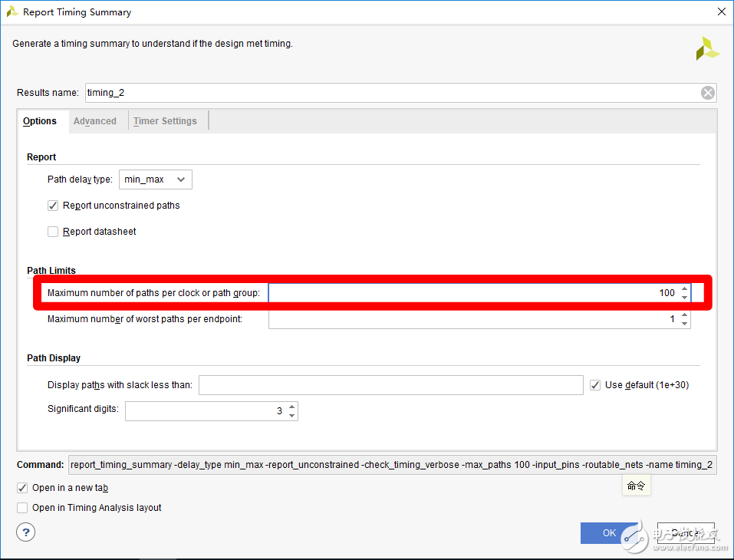Enable Report datasheet checkbox
The image size is (734, 560).
click(x=53, y=232)
